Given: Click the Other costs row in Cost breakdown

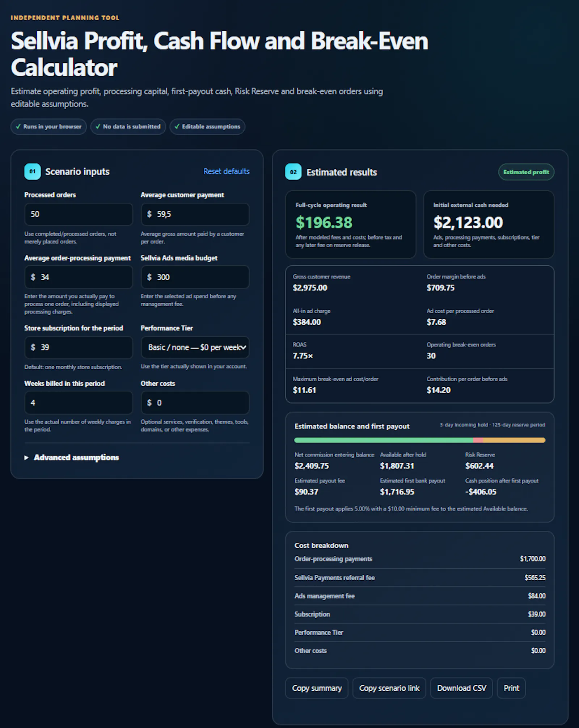Looking at the screenshot, I should pyautogui.click(x=420, y=651).
